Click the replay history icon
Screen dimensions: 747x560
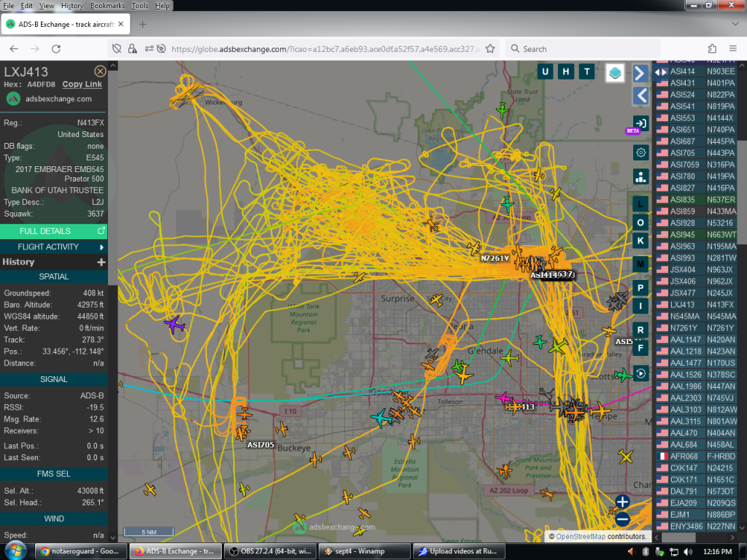640,373
